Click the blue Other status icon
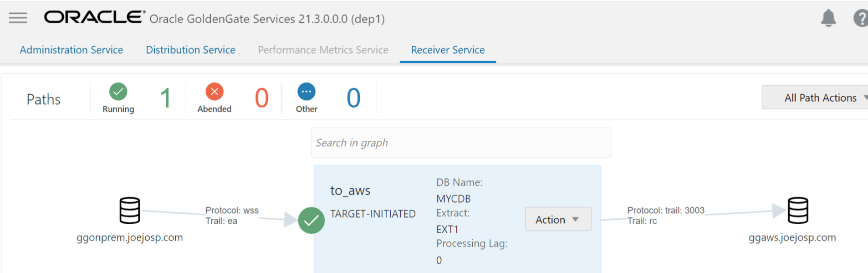 click(306, 91)
